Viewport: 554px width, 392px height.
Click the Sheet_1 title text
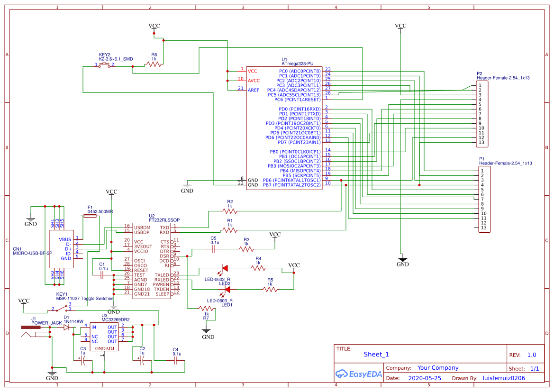[x=375, y=354]
